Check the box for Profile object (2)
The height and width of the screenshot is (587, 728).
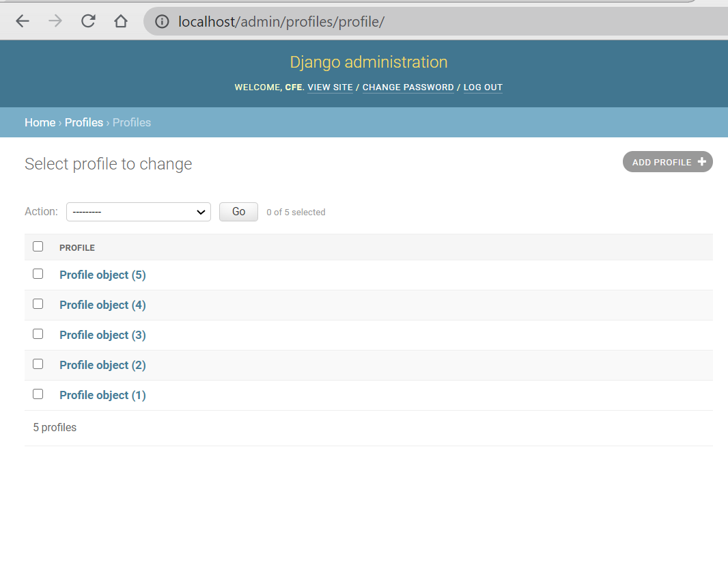38,364
